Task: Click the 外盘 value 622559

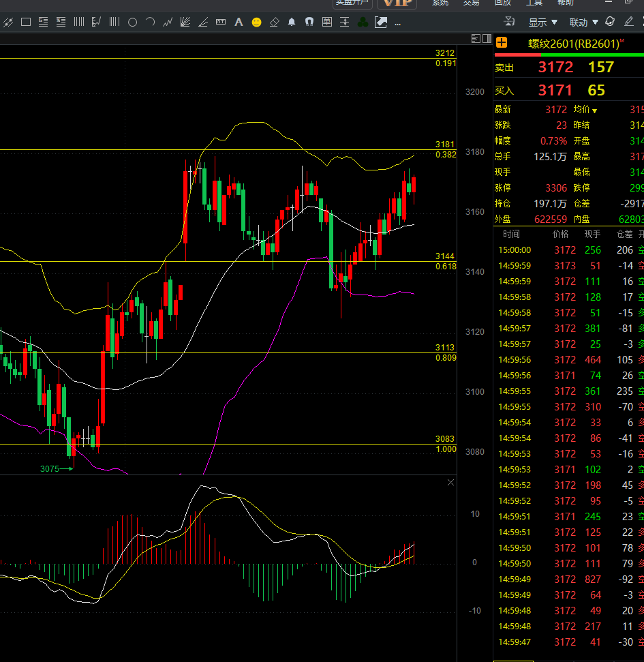Action: [x=551, y=220]
